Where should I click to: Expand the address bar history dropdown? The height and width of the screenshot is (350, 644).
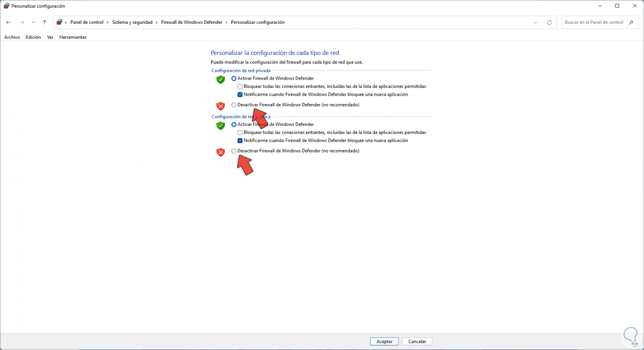point(535,22)
